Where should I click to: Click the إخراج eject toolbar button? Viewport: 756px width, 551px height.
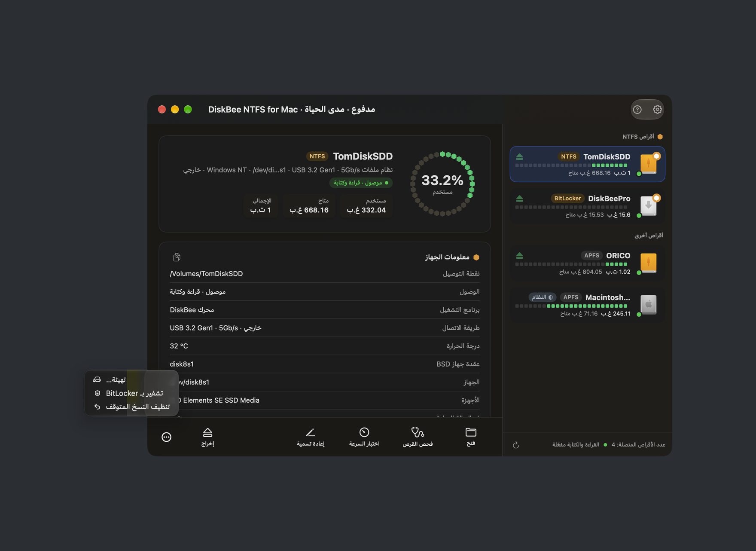pos(207,437)
